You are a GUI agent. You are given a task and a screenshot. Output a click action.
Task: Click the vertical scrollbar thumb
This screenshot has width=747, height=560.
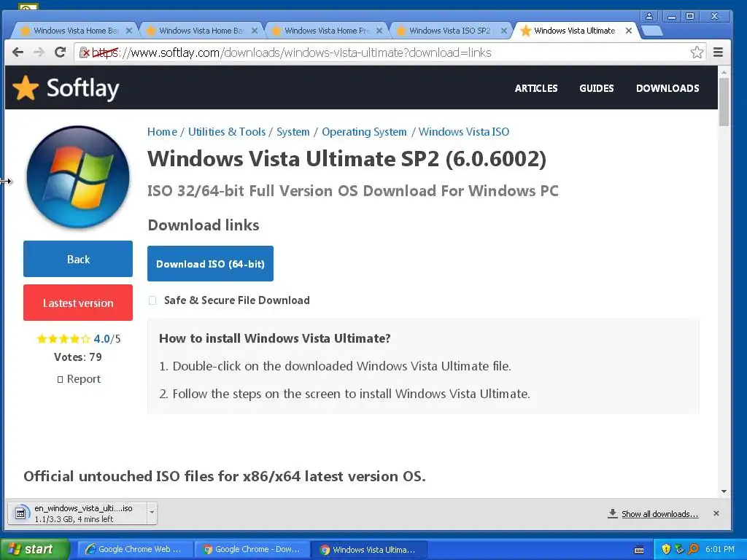[x=724, y=102]
